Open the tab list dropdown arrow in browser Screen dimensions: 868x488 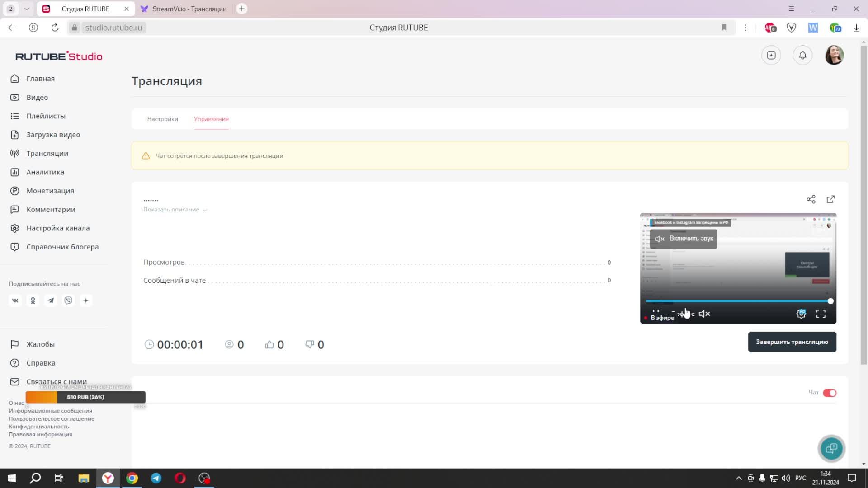coord(27,9)
